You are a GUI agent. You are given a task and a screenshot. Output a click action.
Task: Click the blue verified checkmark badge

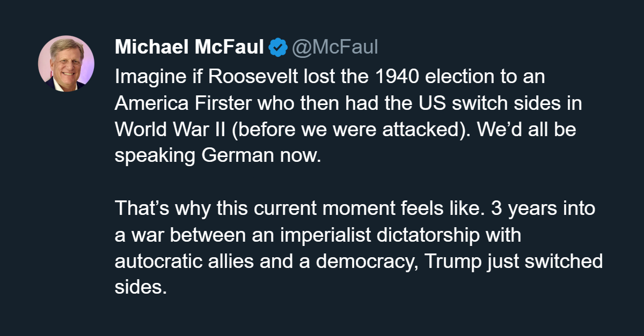click(277, 48)
